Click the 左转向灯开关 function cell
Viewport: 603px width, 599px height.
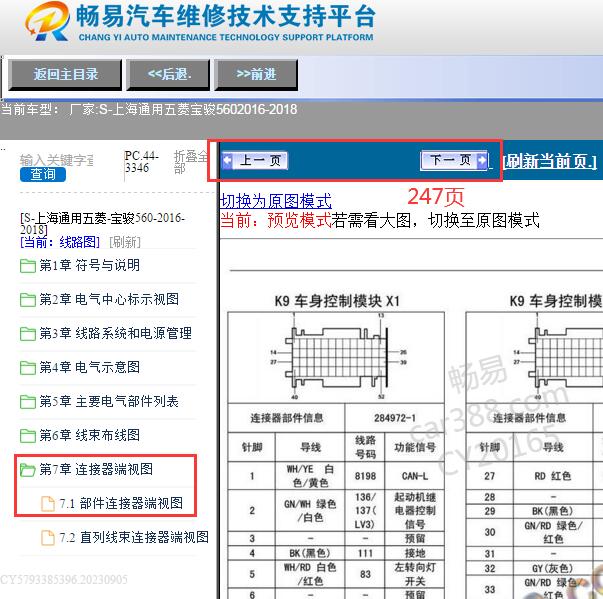415,574
